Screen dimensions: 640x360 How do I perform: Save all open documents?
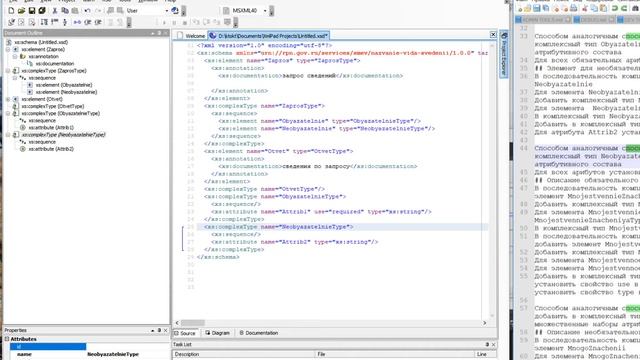click(x=42, y=11)
